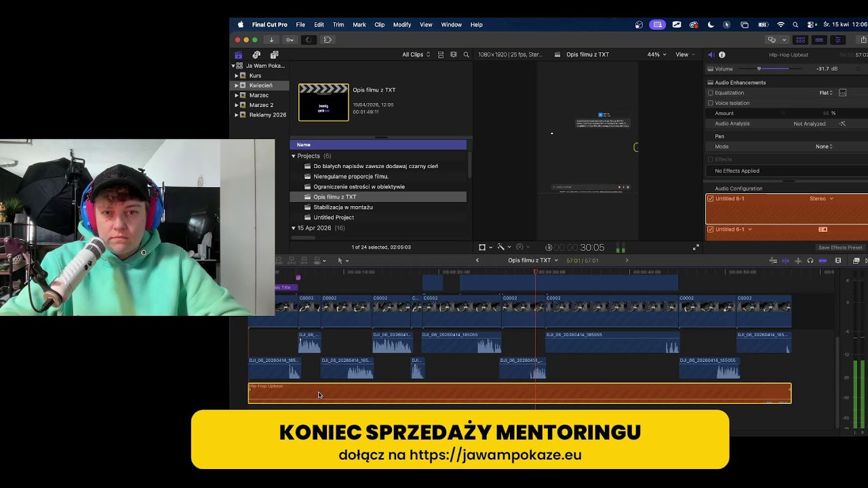
Task: Expand the Kwiecień event in the library
Action: [x=237, y=85]
